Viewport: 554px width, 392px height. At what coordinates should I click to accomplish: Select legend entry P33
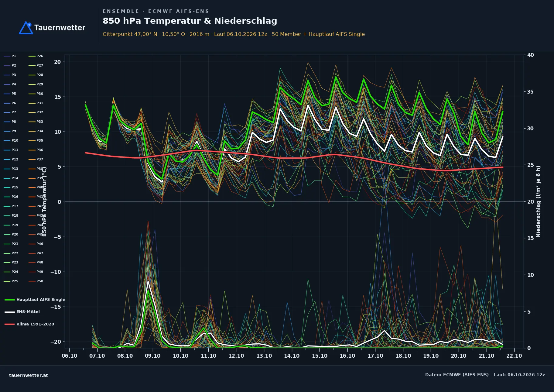click(36, 122)
